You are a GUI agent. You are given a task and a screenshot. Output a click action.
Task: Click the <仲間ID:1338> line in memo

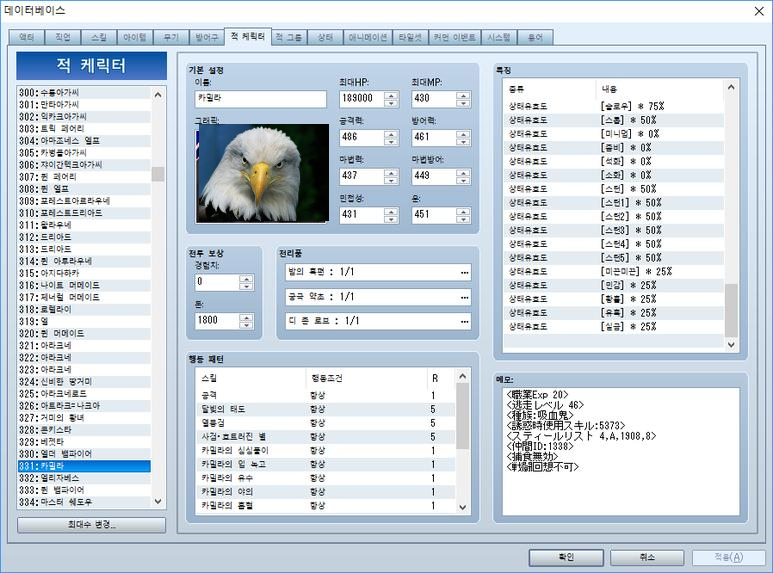540,446
